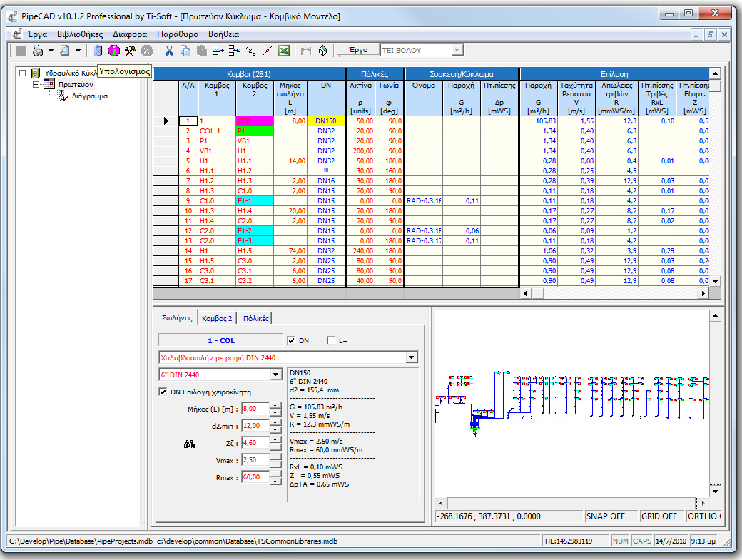Open the ΤΕΙ ΒΟΛΟΥ project dropdown
Screen dimensions: 742x560
[457, 50]
